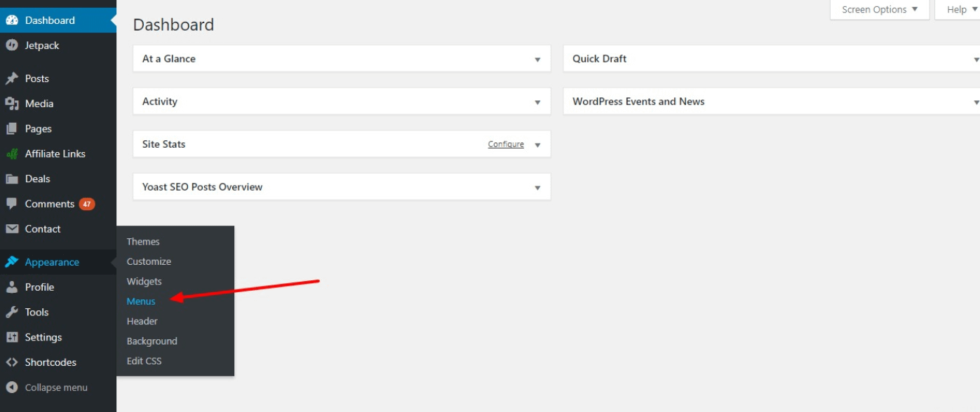Select the Posts pushpin icon
980x412 pixels.
12,78
